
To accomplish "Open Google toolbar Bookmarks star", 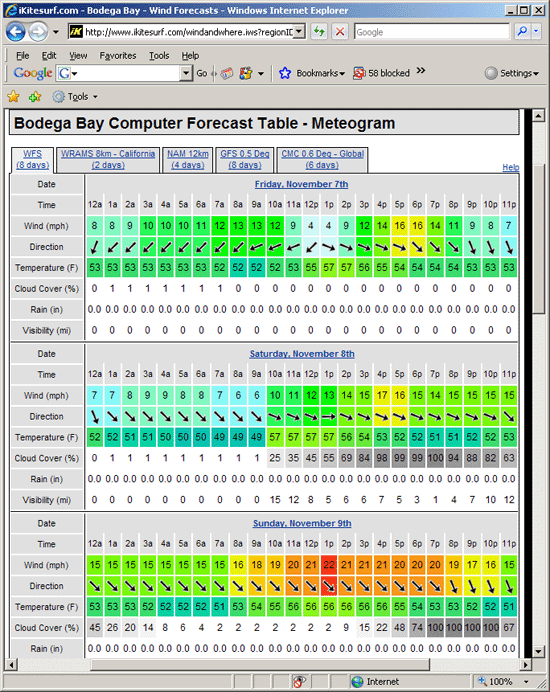I will click(285, 73).
